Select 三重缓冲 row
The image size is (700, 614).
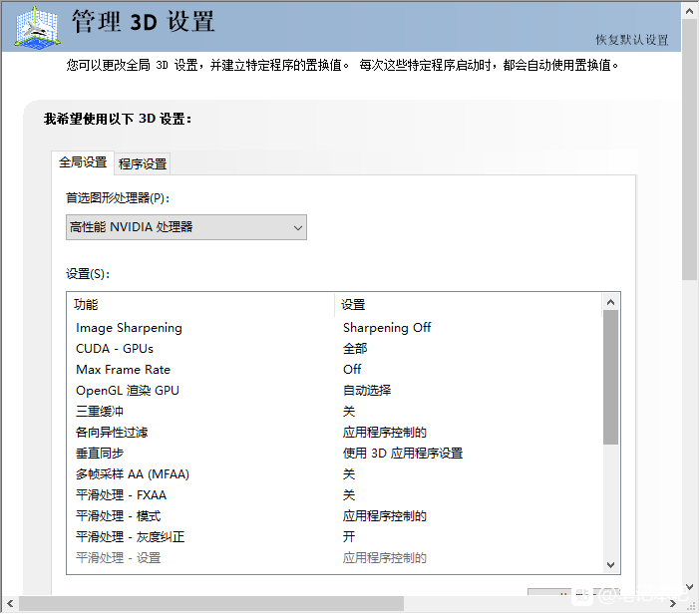pos(334,412)
